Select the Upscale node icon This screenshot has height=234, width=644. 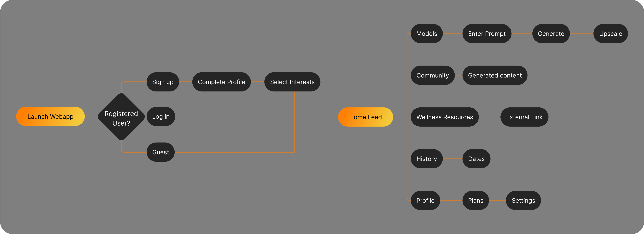(x=604, y=34)
